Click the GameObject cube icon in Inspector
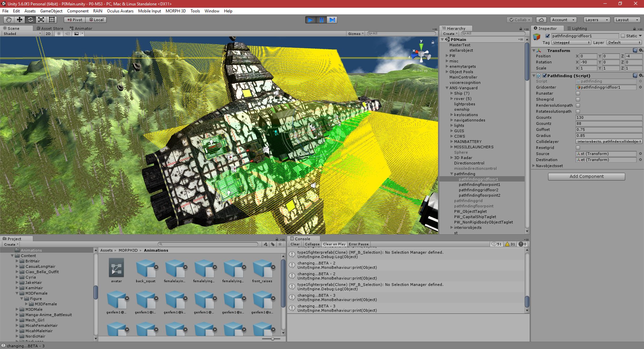This screenshot has height=349, width=644. coord(537,37)
